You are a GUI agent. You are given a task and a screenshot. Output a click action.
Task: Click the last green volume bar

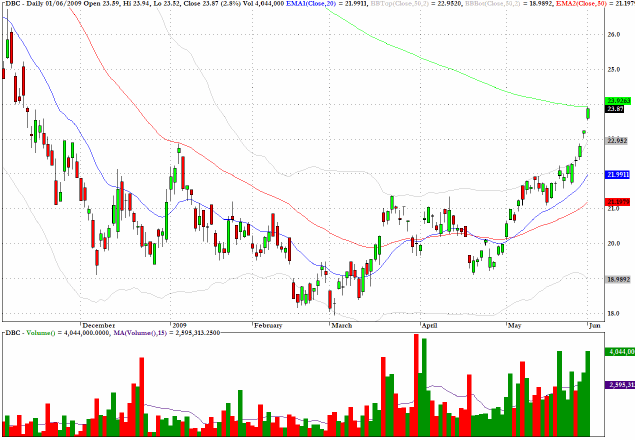pyautogui.click(x=588, y=393)
